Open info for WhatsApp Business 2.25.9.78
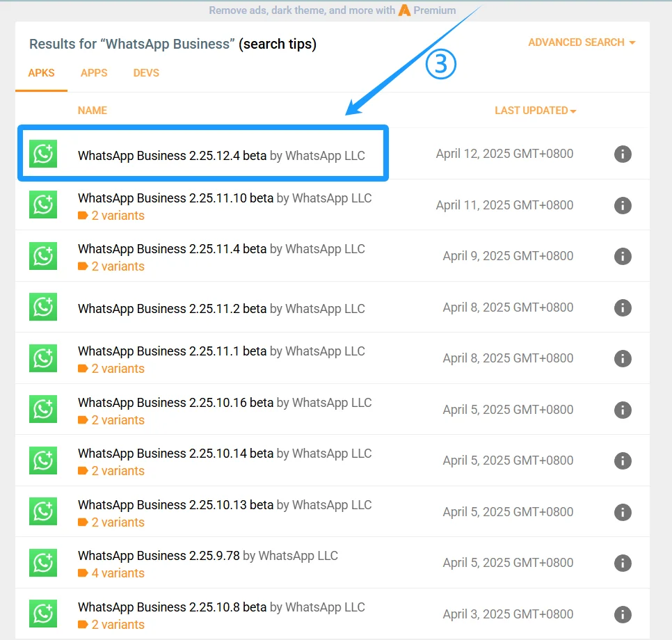The height and width of the screenshot is (640, 672). pyautogui.click(x=623, y=563)
